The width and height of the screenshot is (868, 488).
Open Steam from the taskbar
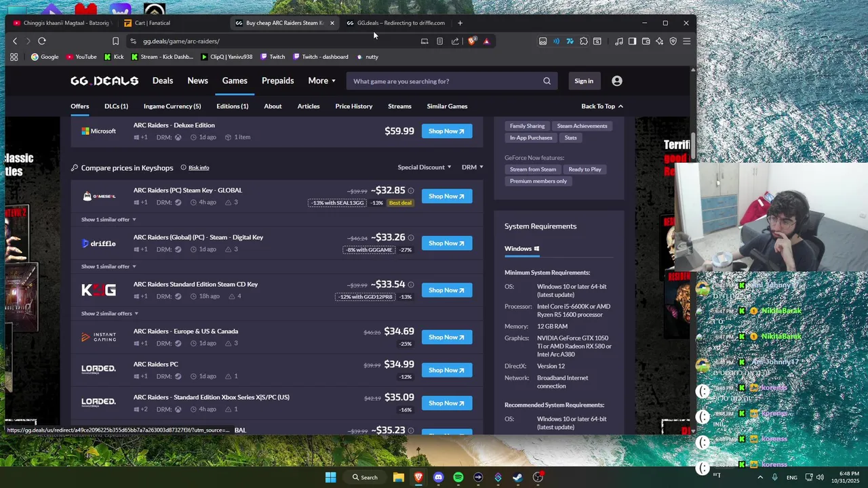[x=517, y=477]
